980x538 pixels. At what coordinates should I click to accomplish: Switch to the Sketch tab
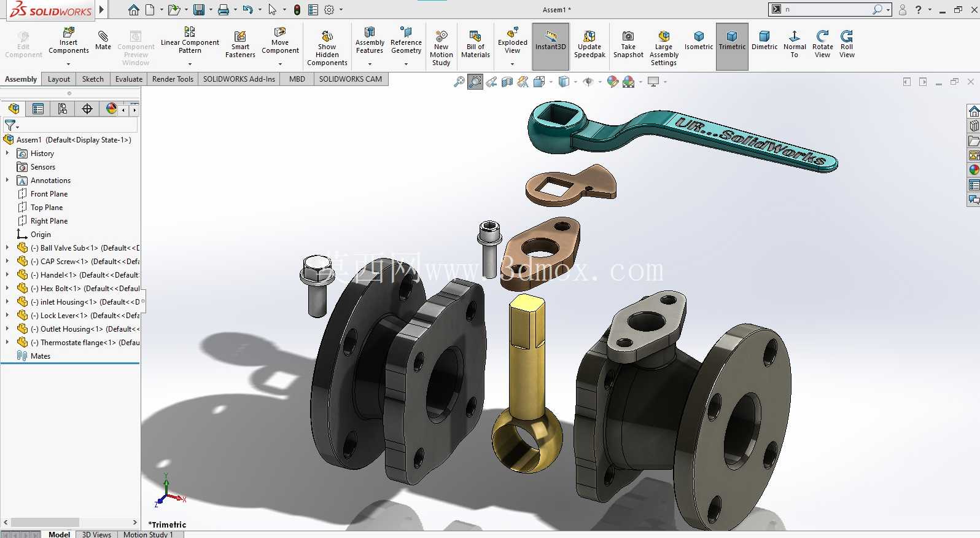click(x=93, y=79)
